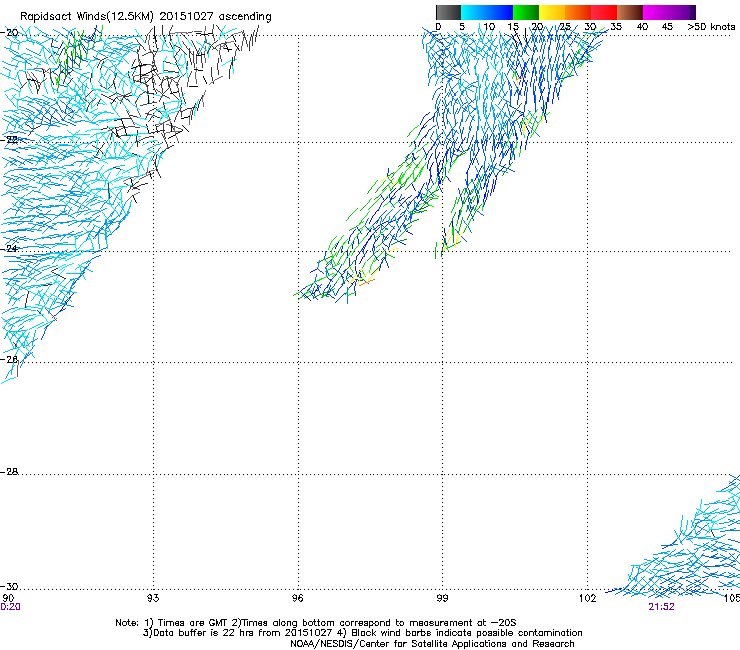Pick the magenta 40–45 knots legend segment
Image resolution: width=740 pixels, height=650 pixels.
[656, 12]
